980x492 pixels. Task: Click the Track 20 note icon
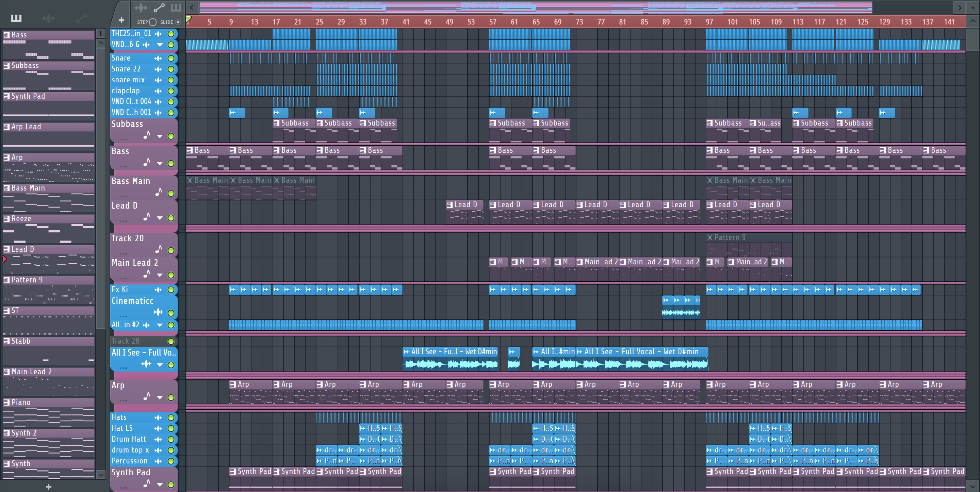coord(158,249)
